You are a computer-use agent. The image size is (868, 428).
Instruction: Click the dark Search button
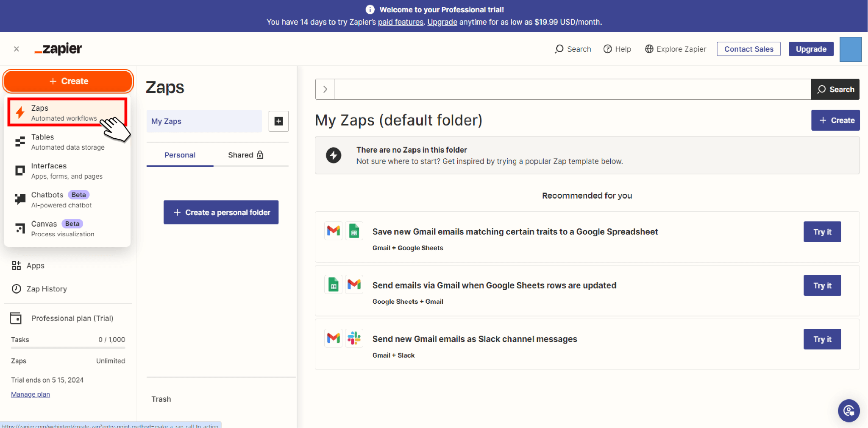point(835,89)
